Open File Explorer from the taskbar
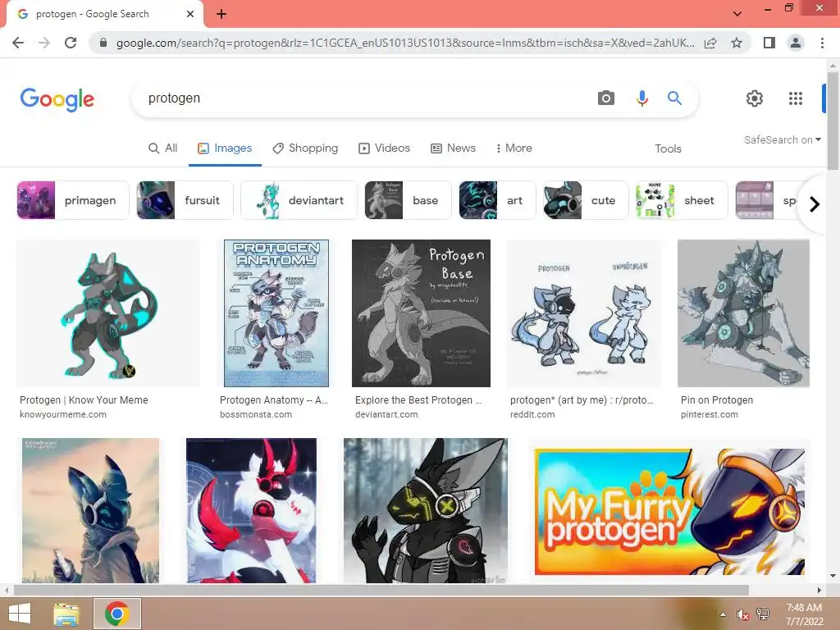840x630 pixels. pos(66,614)
